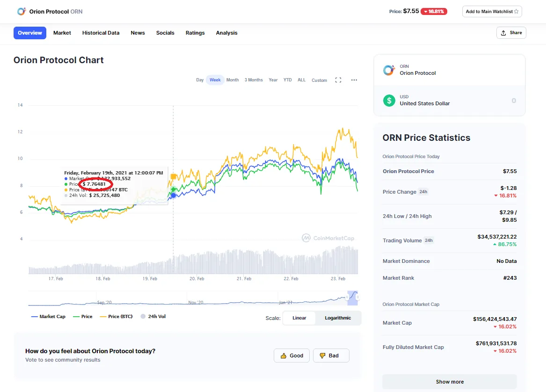
Task: Vote Bad for Orion Protocol
Action: 331,356
